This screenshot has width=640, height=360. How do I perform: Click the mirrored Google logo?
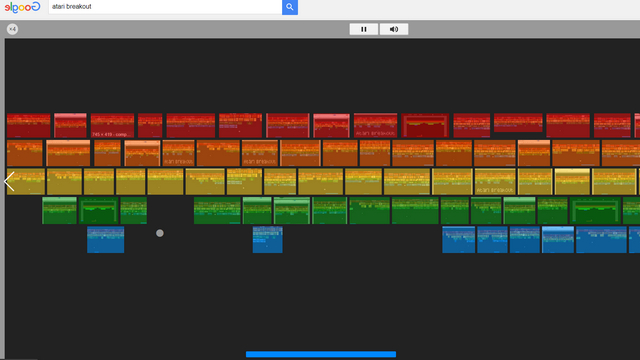22,7
